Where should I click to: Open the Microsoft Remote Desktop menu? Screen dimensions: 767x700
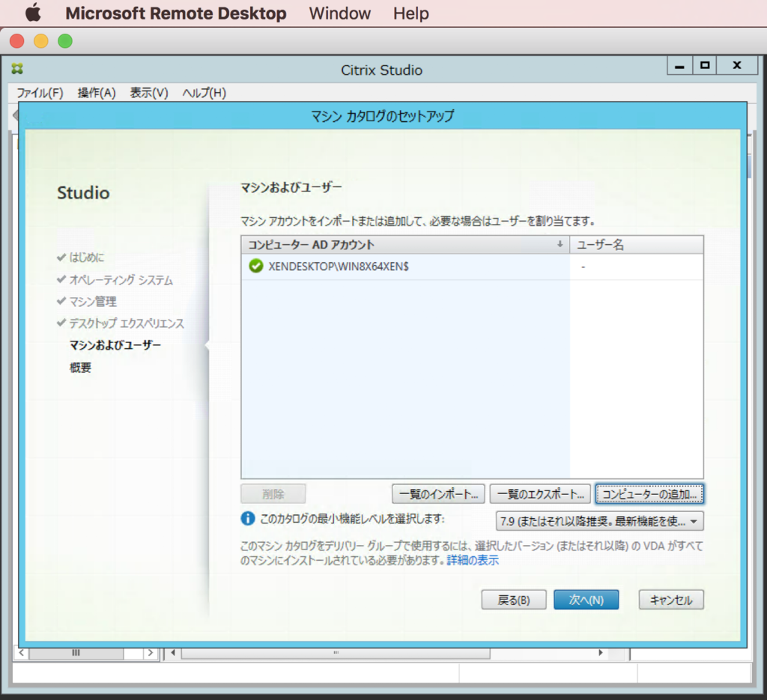175,13
